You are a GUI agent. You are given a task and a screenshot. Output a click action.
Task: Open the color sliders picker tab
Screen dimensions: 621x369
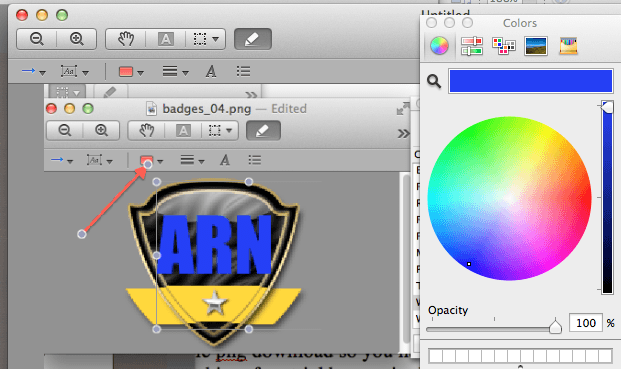(472, 46)
